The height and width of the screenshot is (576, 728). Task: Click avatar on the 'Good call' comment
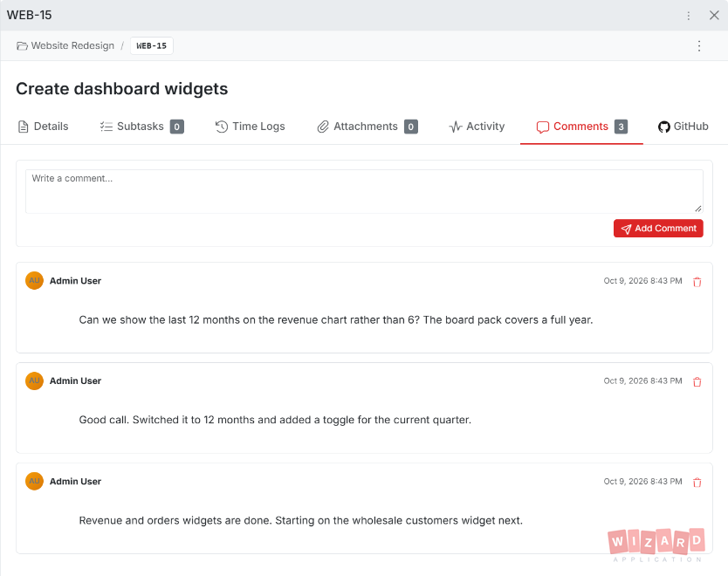point(34,381)
